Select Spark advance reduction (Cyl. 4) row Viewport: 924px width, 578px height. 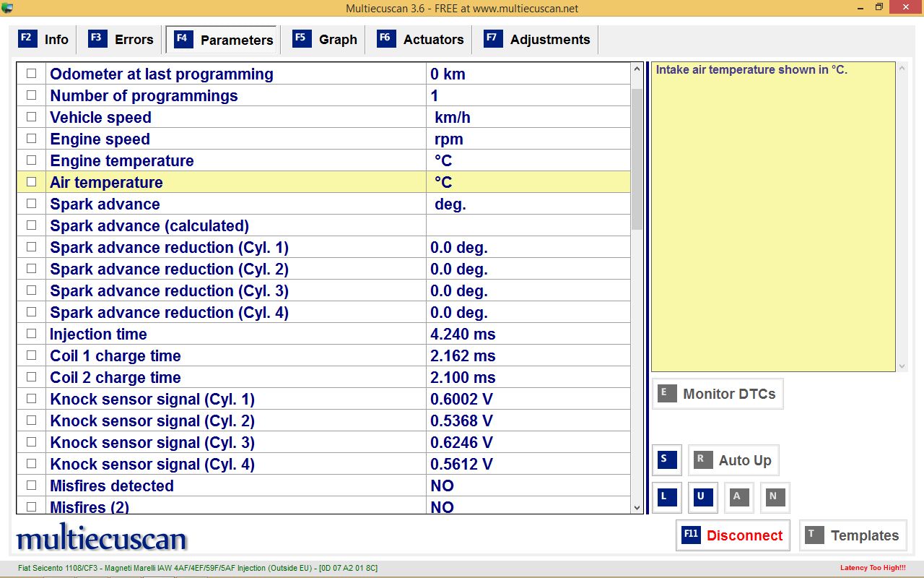click(x=323, y=312)
